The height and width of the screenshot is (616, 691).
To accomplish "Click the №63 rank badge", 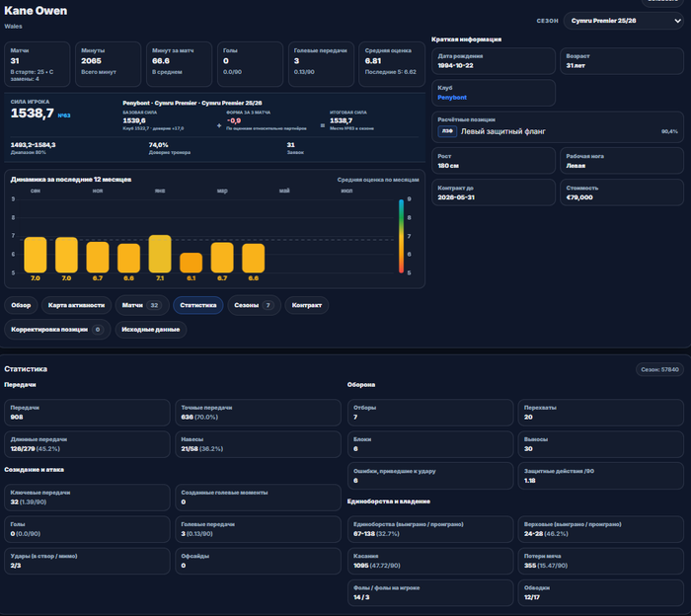I will 64,115.
